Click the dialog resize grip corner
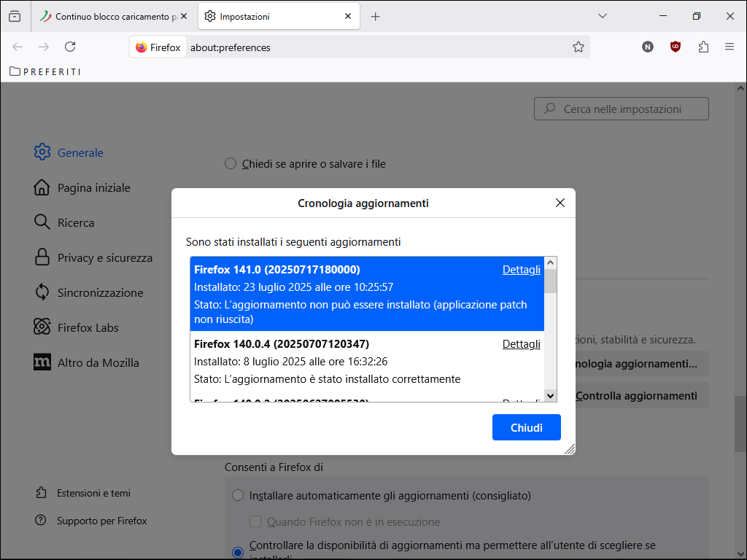Viewport: 747px width, 560px height. (570, 449)
